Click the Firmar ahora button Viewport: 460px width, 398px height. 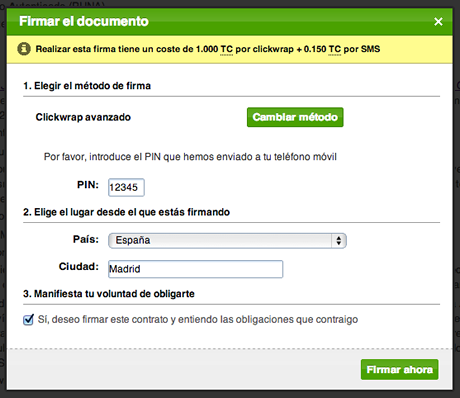[399, 369]
